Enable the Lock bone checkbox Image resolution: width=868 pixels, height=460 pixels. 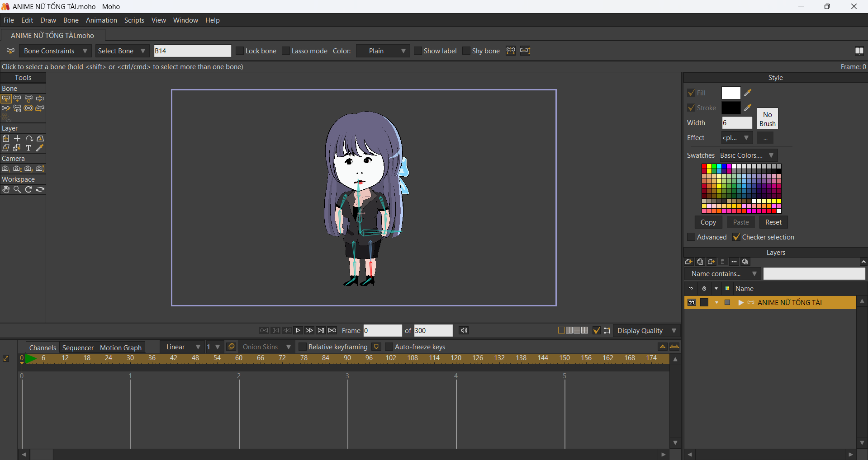[x=240, y=51]
